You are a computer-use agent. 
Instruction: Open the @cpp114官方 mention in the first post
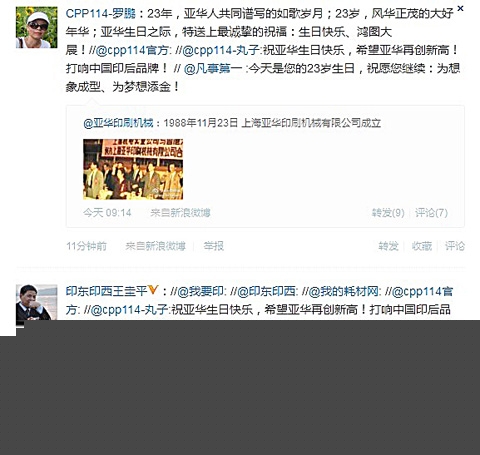coord(132,50)
